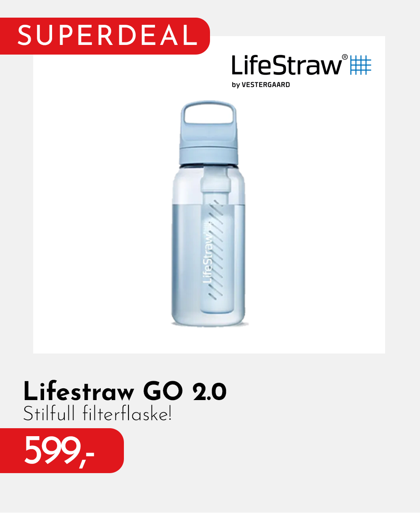This screenshot has height=513, width=420.
Task: Click the bottom base of the bottle
Action: [210, 318]
